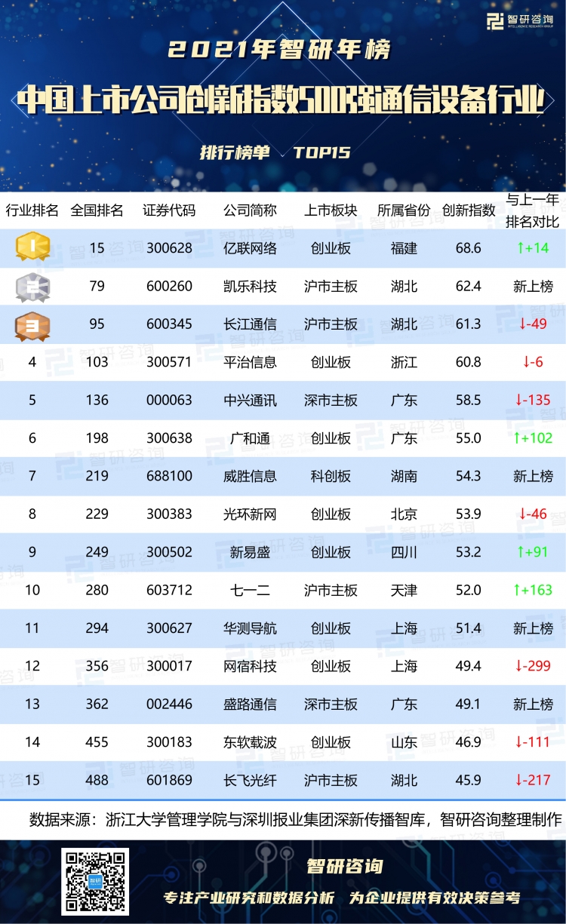This screenshot has height=924, width=566.
Task: Click the 排行榜单 TOP15 subtitle
Action: pos(275,152)
